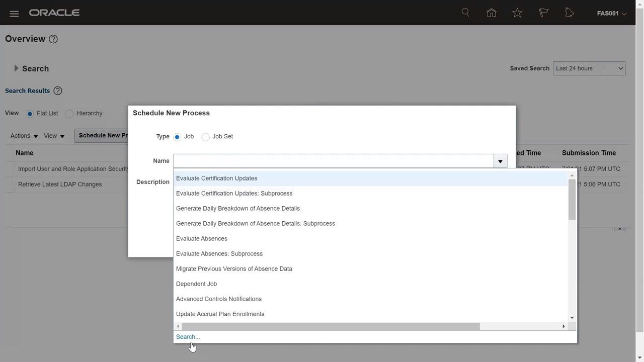Screen dimensions: 644x362
Task: Open the View menu in the toolbar
Action: (54, 136)
